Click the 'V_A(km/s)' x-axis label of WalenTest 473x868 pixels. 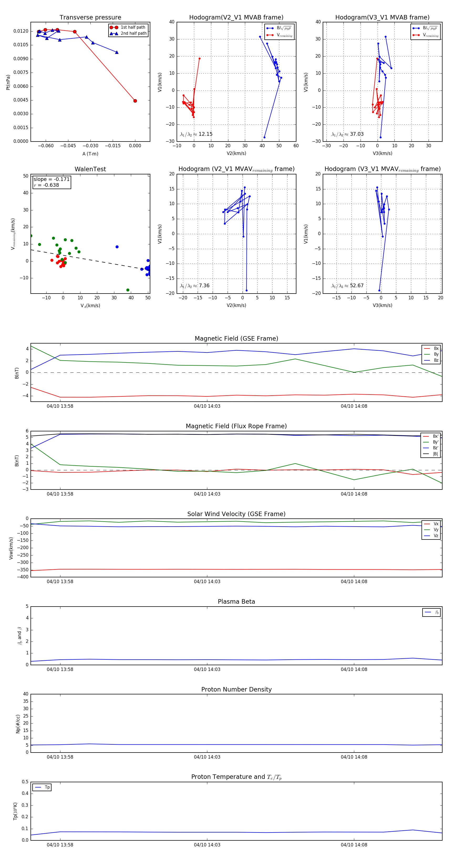click(90, 306)
